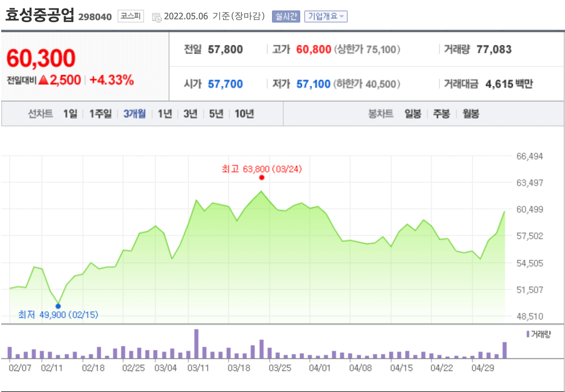Select the 1일 line chart tab

(70, 114)
